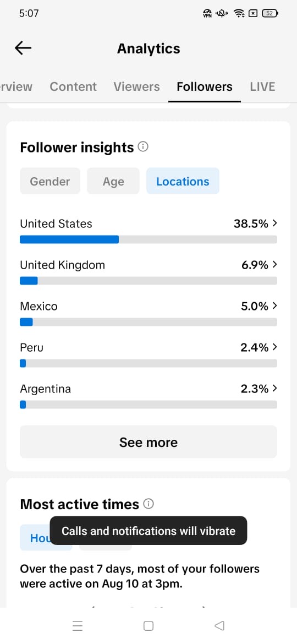This screenshot has height=644, width=297.
Task: Select the Age filter chip
Action: coord(113,181)
